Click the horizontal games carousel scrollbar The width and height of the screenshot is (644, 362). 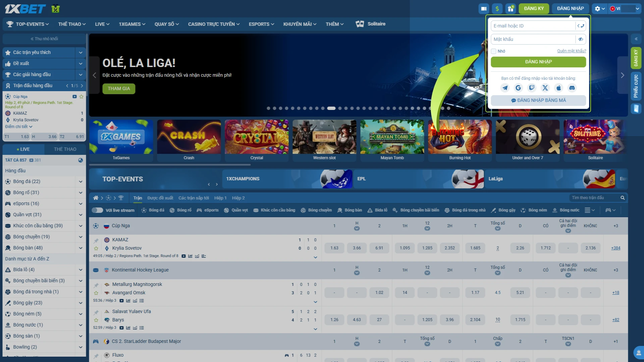click(x=170, y=165)
